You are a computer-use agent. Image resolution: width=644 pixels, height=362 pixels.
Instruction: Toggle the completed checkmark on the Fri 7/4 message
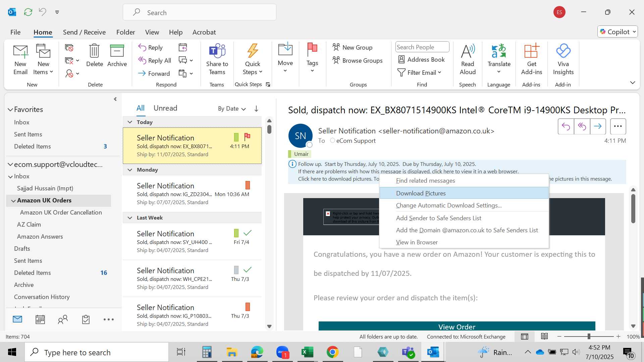(x=247, y=233)
